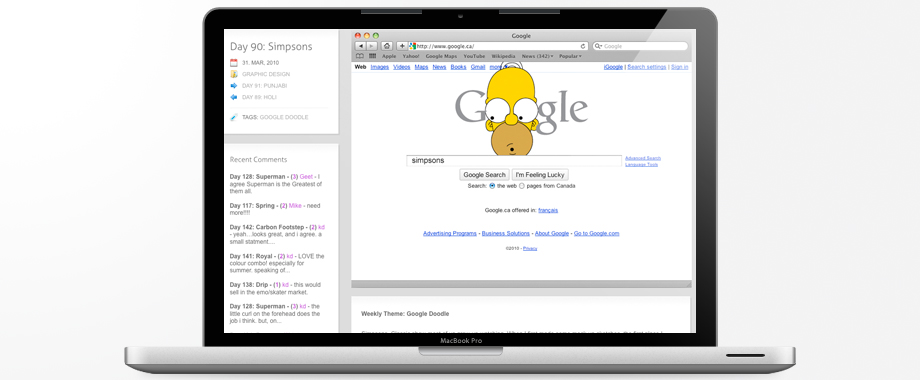
Task: Click the Google Search button
Action: (485, 175)
